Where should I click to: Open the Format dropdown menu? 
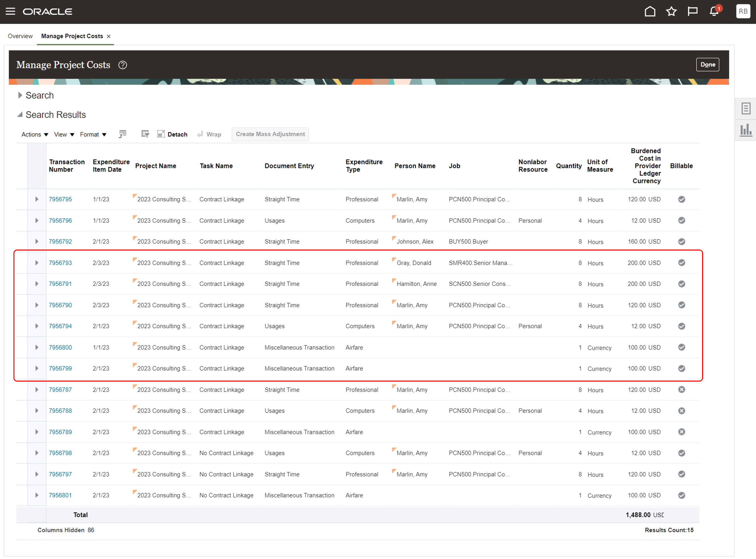click(93, 135)
